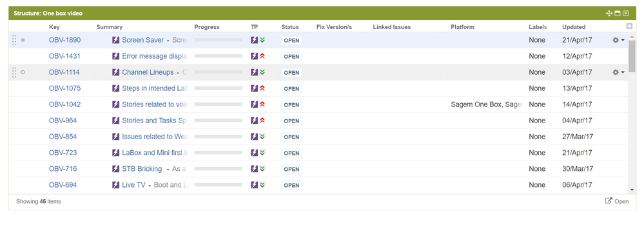This screenshot has width=644, height=234.
Task: Click low priority arrow in OBV-1890 row
Action: coord(262,40)
